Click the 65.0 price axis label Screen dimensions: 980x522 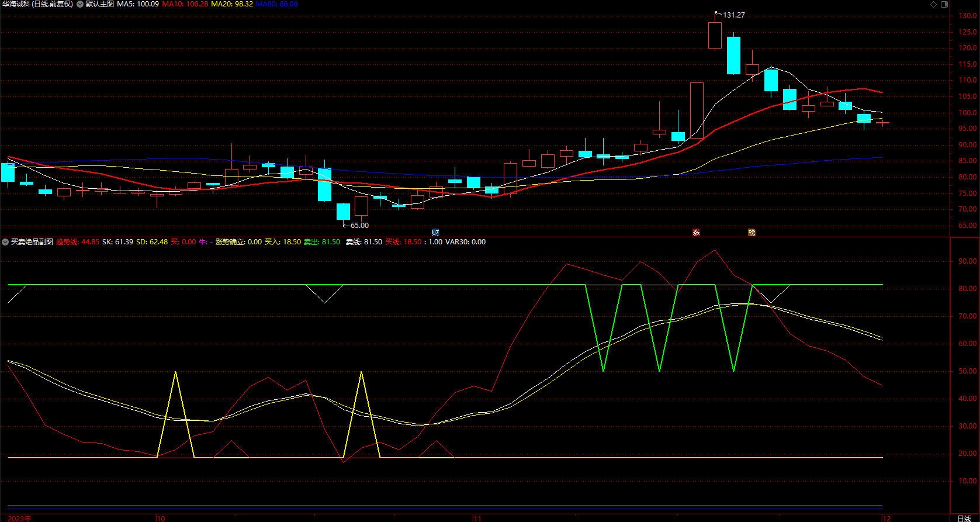(x=967, y=226)
